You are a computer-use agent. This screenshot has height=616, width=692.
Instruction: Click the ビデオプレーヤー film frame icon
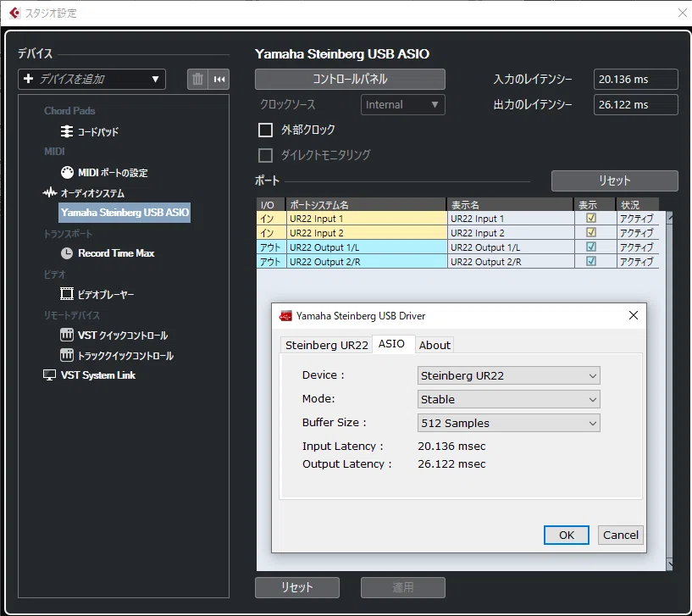coord(67,294)
